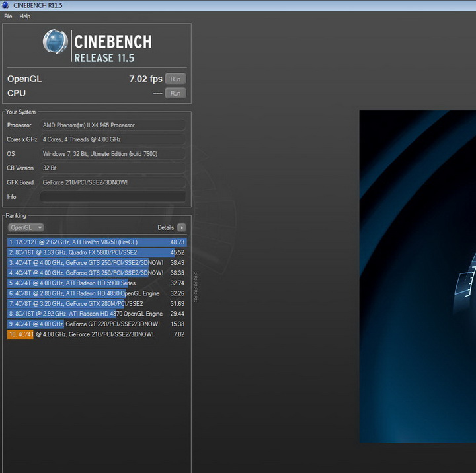Run the CPU benchmark test
This screenshot has height=473, width=476.
[175, 93]
